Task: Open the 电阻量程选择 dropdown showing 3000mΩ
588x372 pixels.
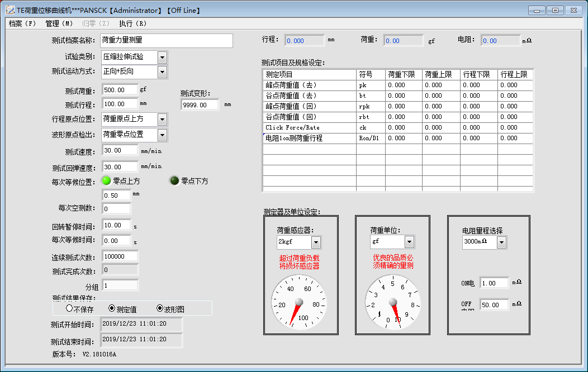Action: click(501, 243)
